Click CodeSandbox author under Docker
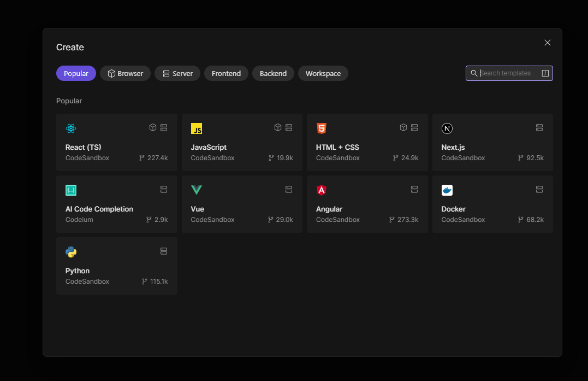The width and height of the screenshot is (588, 381). point(463,220)
